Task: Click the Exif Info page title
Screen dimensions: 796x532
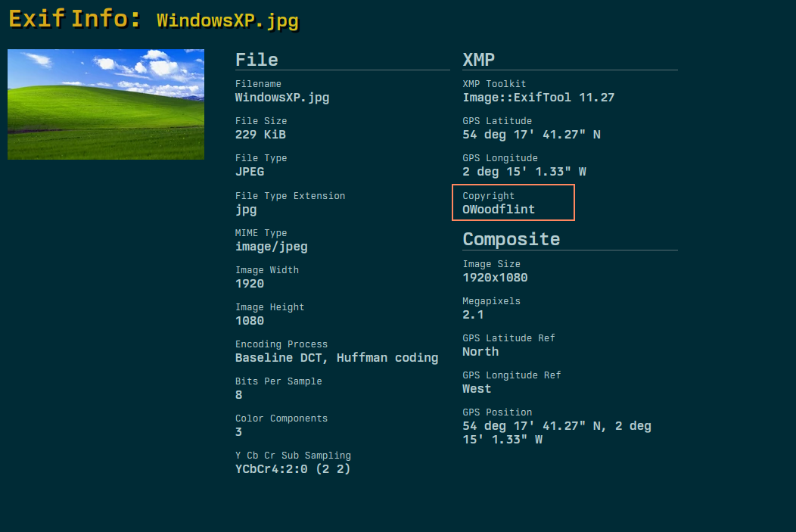Action: tap(74, 19)
